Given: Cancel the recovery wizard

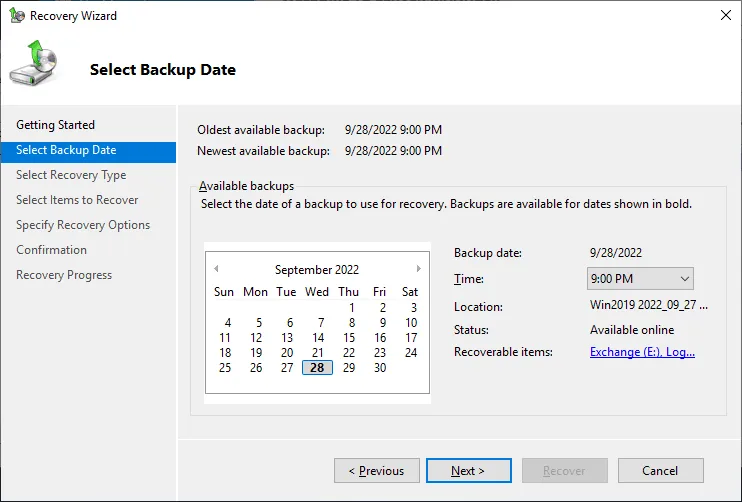Looking at the screenshot, I should pos(660,471).
